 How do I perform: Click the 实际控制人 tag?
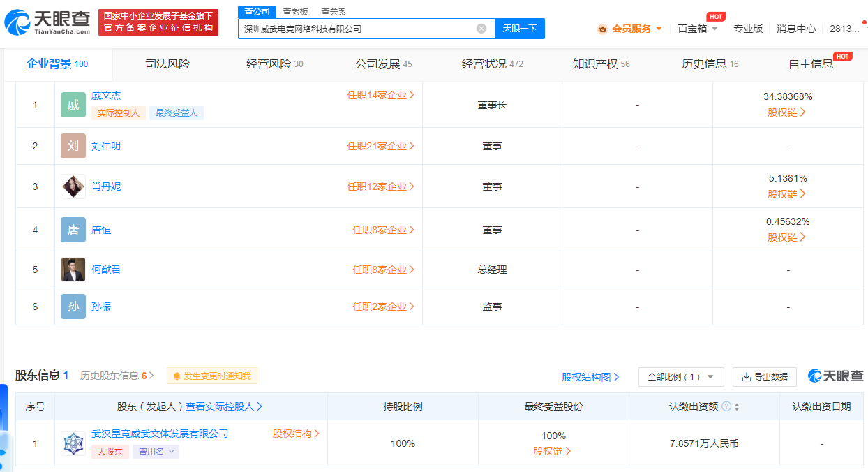[118, 113]
